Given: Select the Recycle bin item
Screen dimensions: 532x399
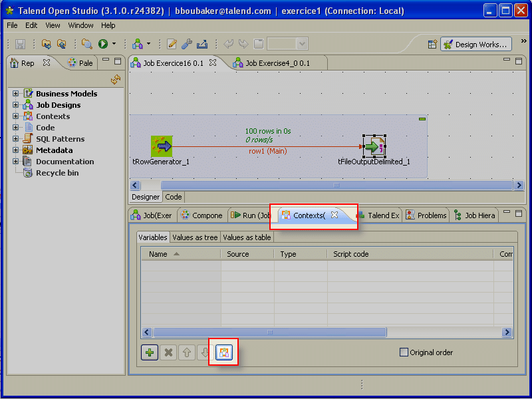Looking at the screenshot, I should (x=57, y=173).
